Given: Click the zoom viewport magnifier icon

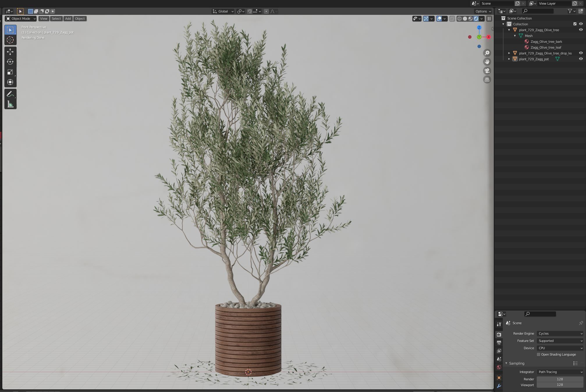Looking at the screenshot, I should tap(487, 53).
